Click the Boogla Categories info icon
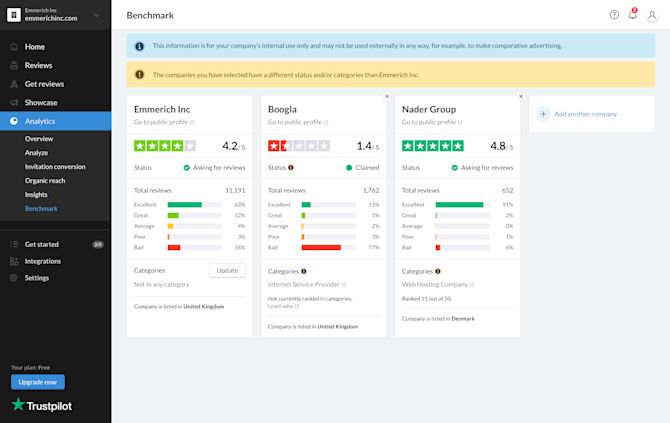The image size is (670, 423). (304, 271)
